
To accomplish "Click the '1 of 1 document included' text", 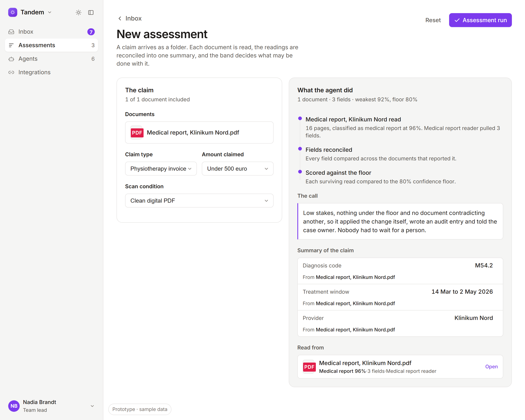I will click(157, 99).
